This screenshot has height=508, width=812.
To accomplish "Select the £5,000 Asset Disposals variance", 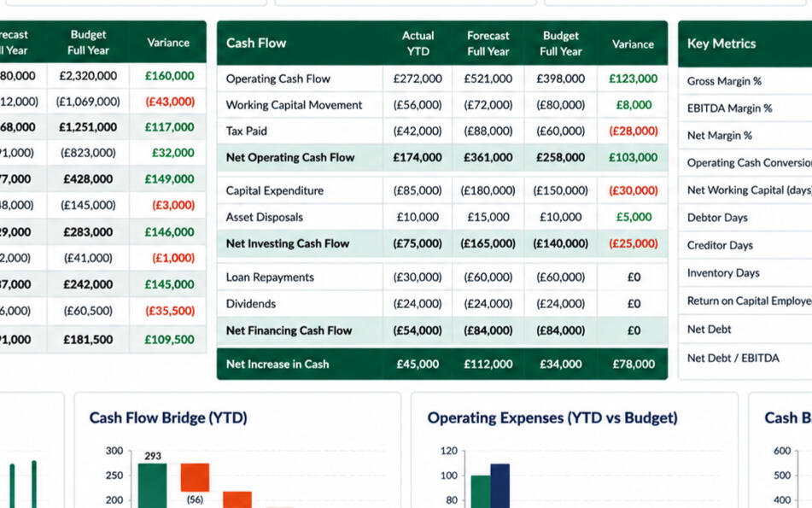I will [x=634, y=217].
